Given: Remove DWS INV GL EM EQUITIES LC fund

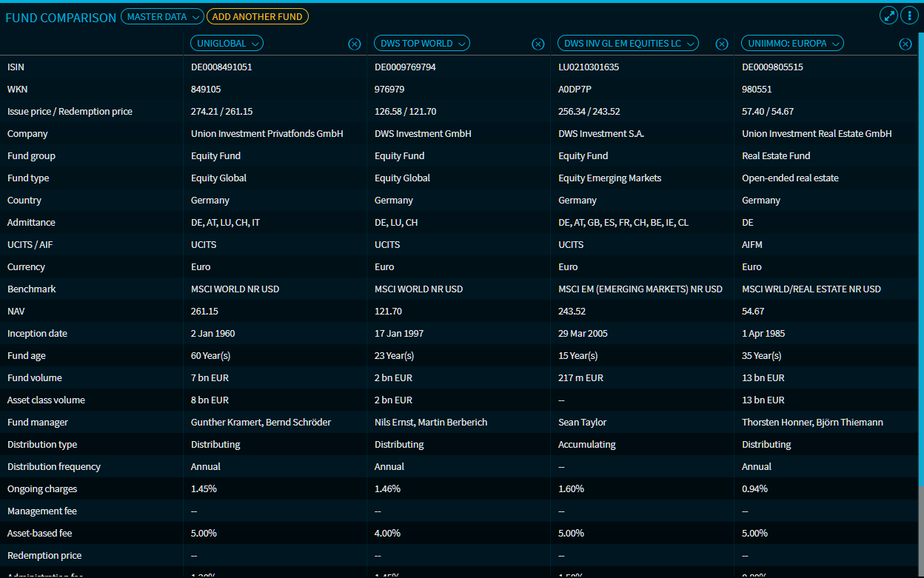Looking at the screenshot, I should click(722, 44).
